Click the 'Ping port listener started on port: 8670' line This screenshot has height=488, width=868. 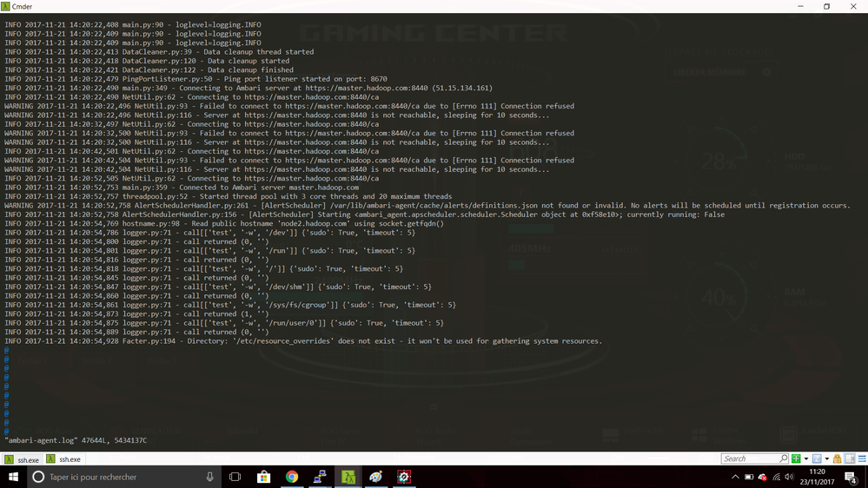(x=196, y=79)
